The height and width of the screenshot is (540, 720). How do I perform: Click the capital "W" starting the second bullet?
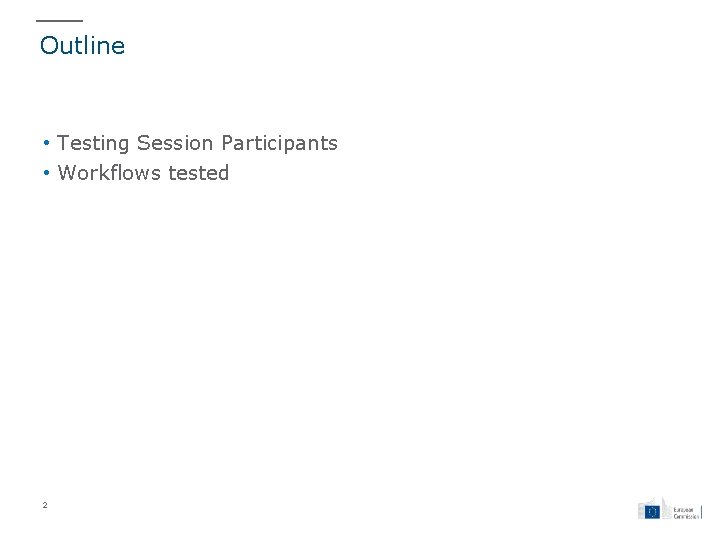pyautogui.click(x=68, y=174)
